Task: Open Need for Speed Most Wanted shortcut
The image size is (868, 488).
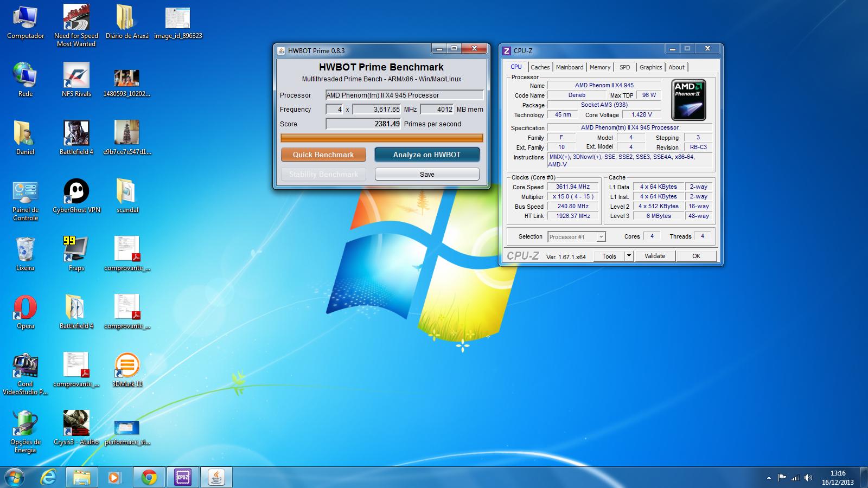Action: click(76, 25)
